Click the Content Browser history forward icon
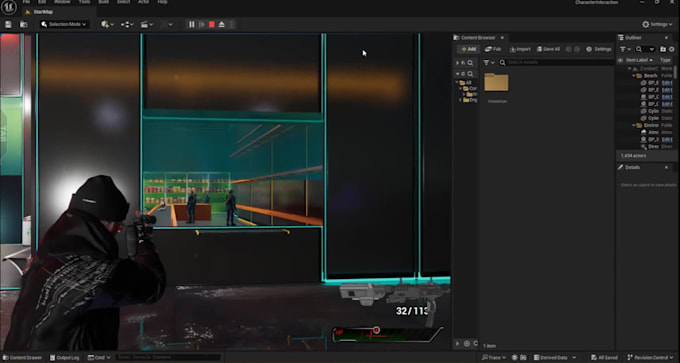 click(x=577, y=49)
